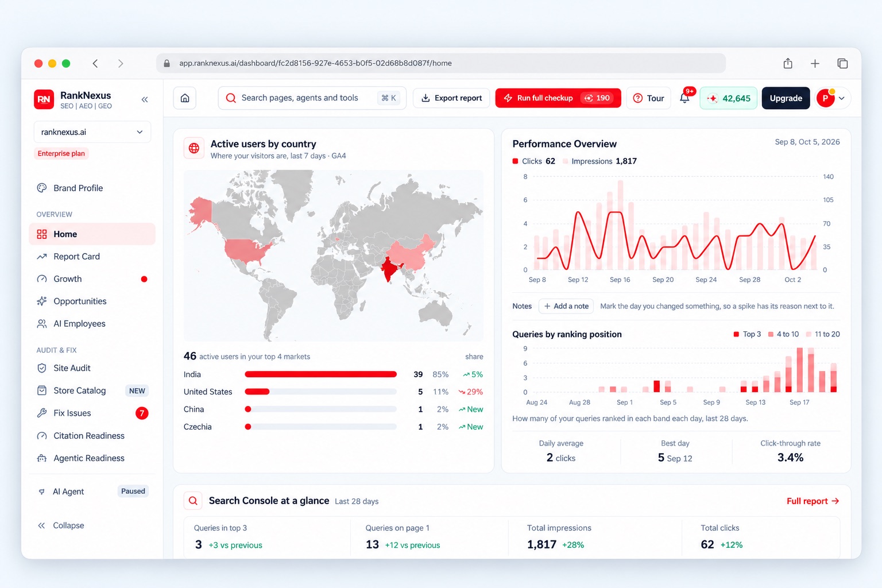
Task: Open the Full report link
Action: [813, 501]
